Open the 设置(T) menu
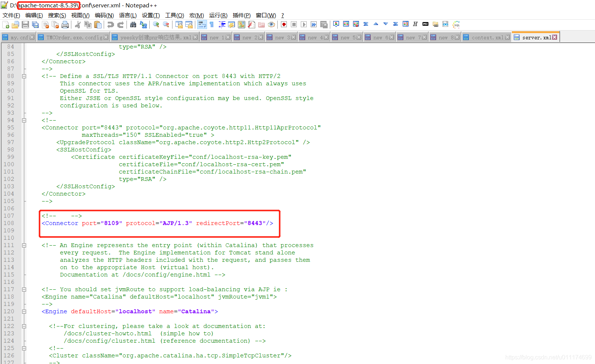This screenshot has height=364, width=595. pyautogui.click(x=151, y=15)
